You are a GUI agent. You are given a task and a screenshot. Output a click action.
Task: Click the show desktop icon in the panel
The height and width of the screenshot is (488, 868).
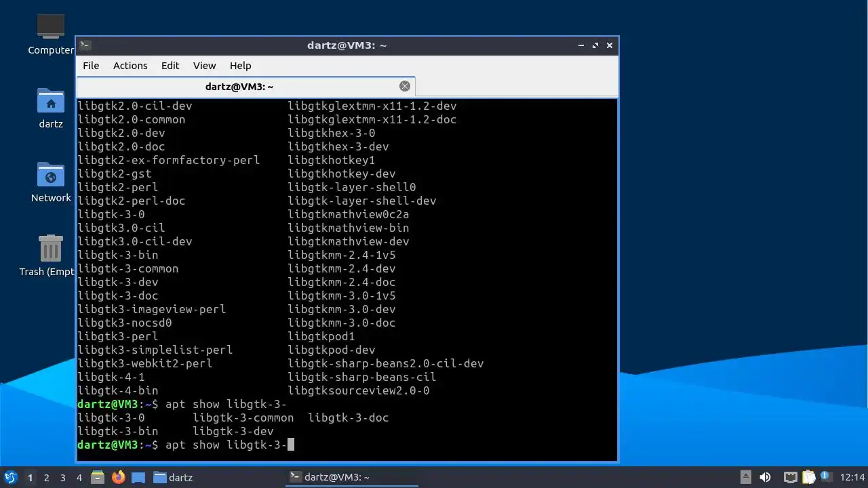click(138, 477)
